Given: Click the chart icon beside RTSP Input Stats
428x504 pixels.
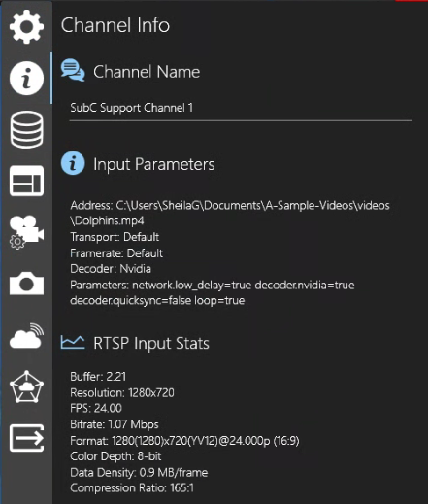Looking at the screenshot, I should (73, 343).
